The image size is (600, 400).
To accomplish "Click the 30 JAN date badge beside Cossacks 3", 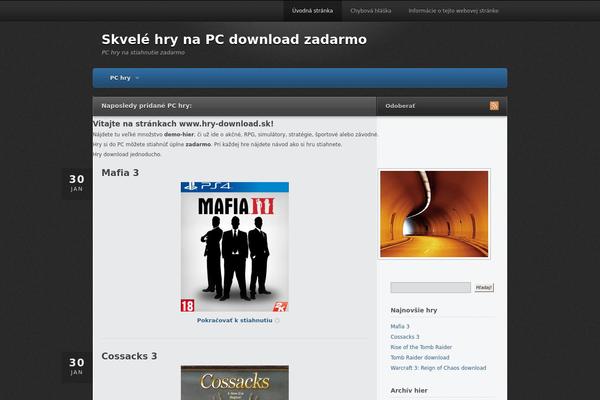I will [77, 367].
